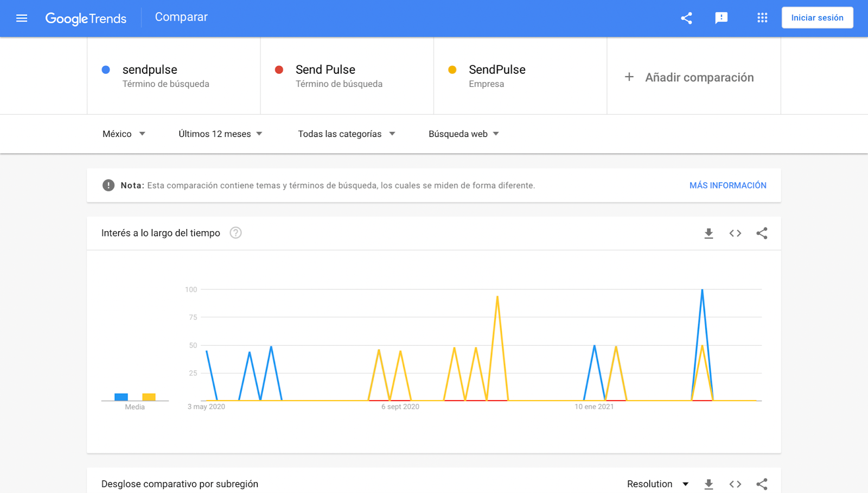Get embed code for interest chart
Screen dimensions: 868x493
coord(735,233)
